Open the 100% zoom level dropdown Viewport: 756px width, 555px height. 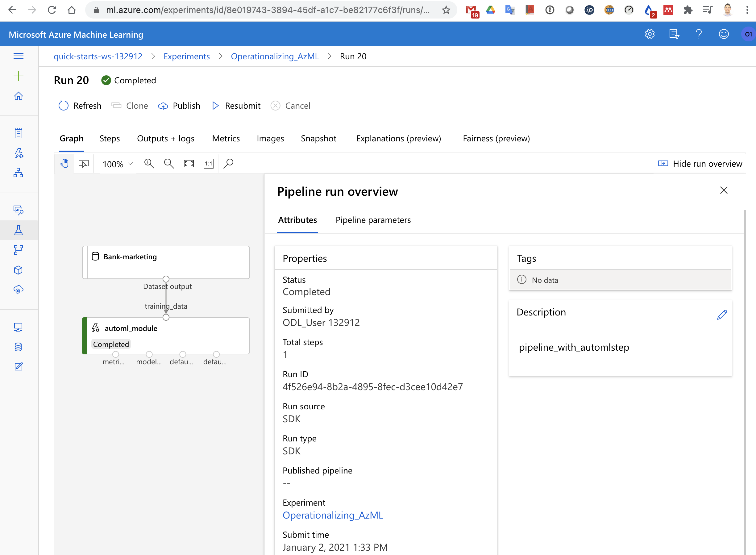pos(118,164)
